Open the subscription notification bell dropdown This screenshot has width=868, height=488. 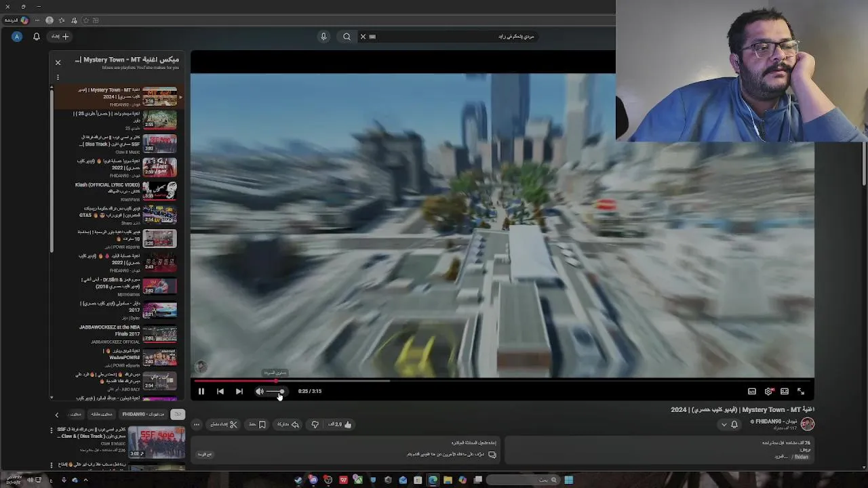click(729, 424)
